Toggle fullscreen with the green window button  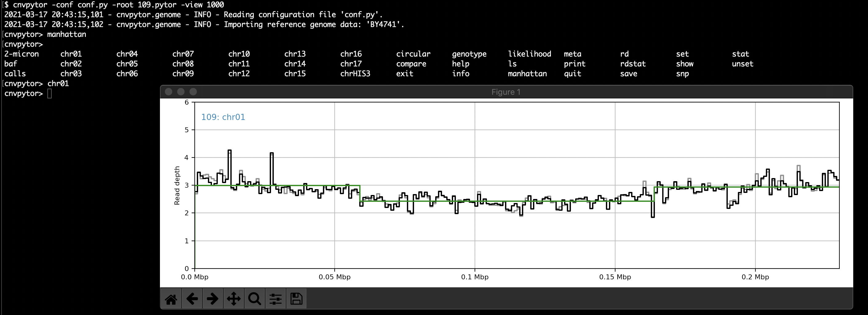pos(193,91)
